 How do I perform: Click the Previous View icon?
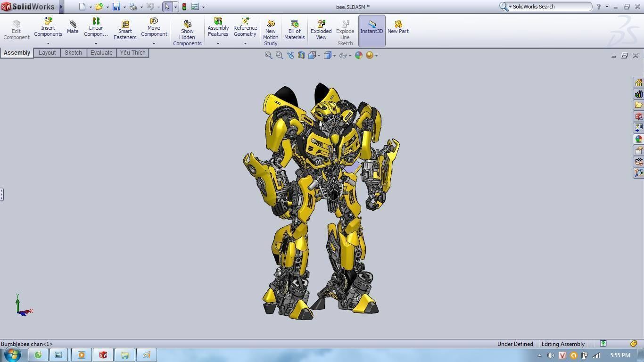(290, 55)
